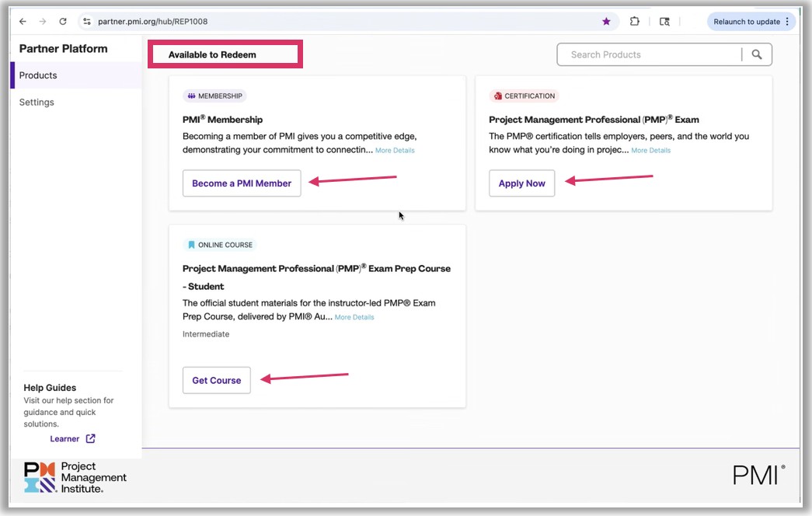
Task: Click the Intermediate level label
Action: [x=206, y=334]
